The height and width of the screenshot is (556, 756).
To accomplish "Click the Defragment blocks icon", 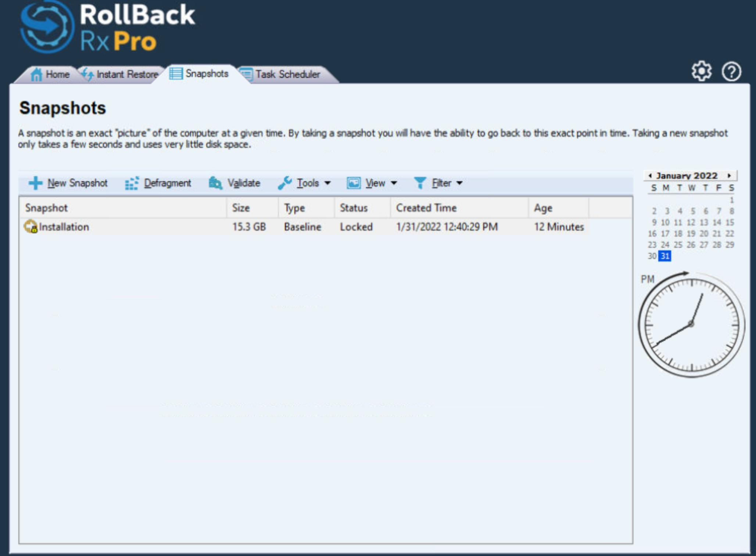I will [132, 183].
